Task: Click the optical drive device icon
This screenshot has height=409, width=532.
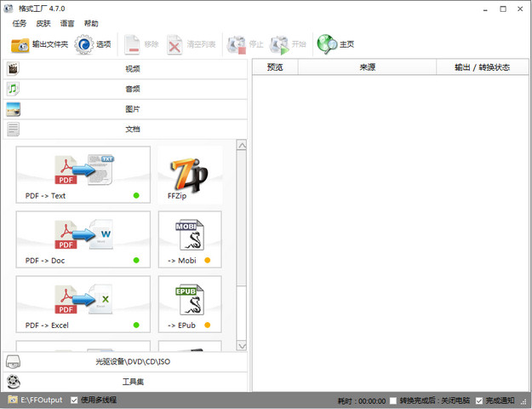Action: [x=14, y=362]
